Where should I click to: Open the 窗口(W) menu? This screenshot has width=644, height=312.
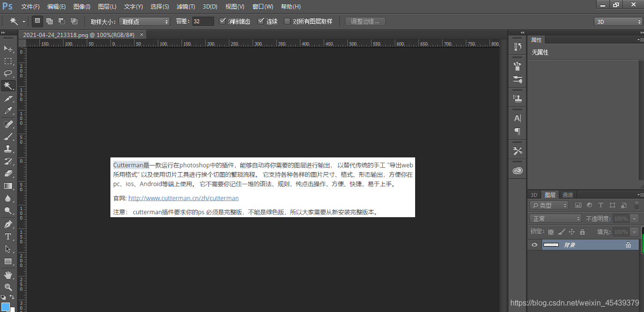coord(263,7)
